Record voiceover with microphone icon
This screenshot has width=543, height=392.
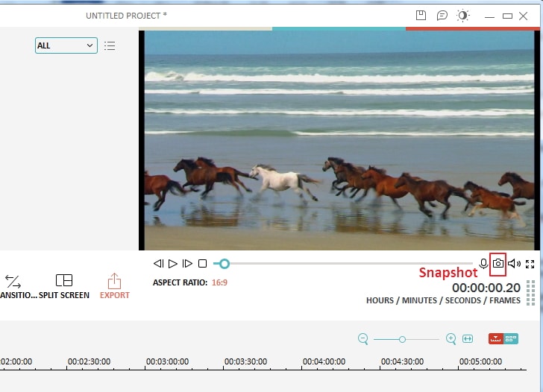coord(483,264)
